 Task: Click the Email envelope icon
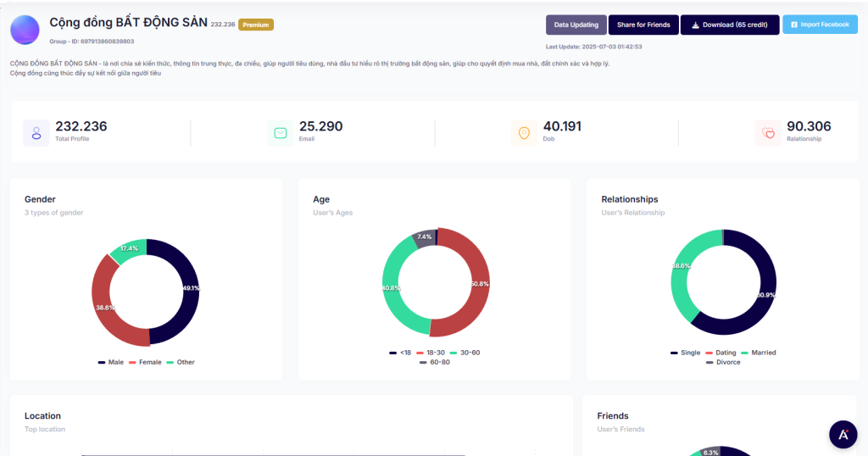coord(281,133)
